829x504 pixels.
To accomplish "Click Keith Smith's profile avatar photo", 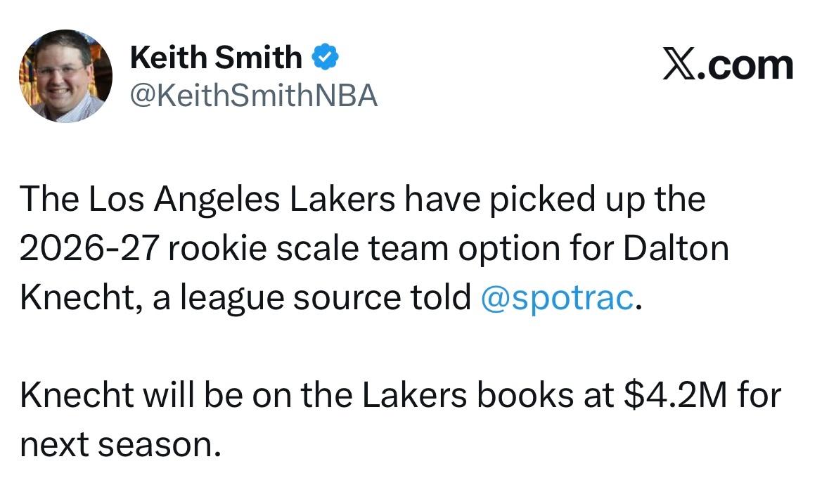I will click(x=65, y=76).
